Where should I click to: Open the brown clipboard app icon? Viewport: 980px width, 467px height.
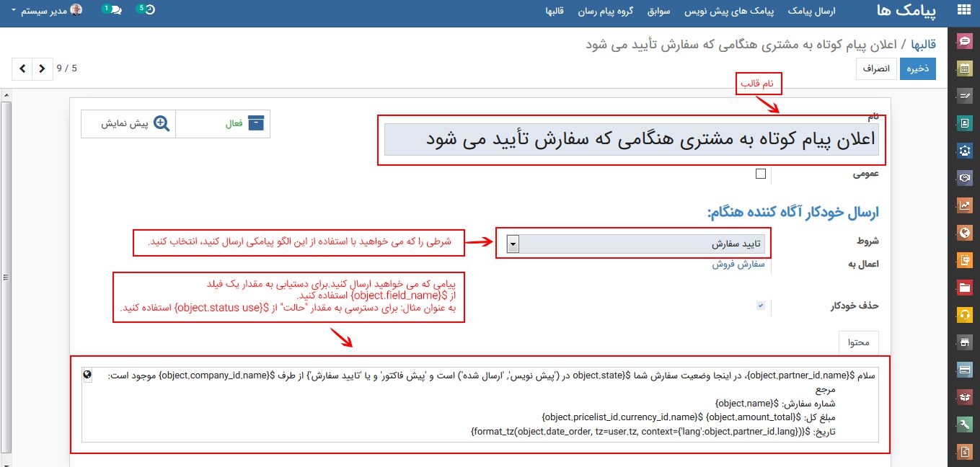[964, 452]
